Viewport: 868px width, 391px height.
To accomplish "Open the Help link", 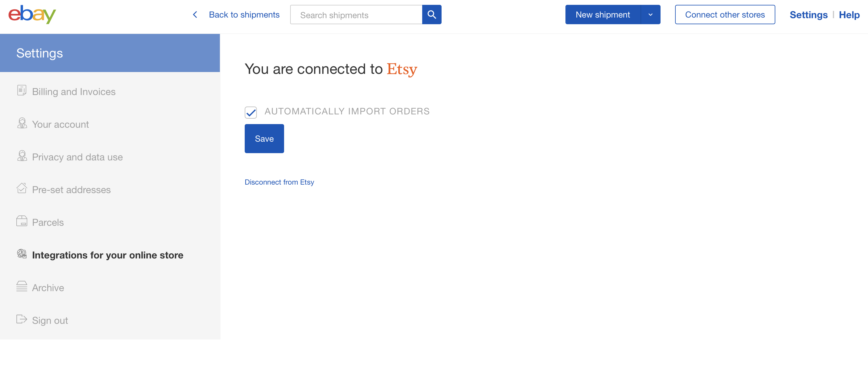I will (849, 15).
